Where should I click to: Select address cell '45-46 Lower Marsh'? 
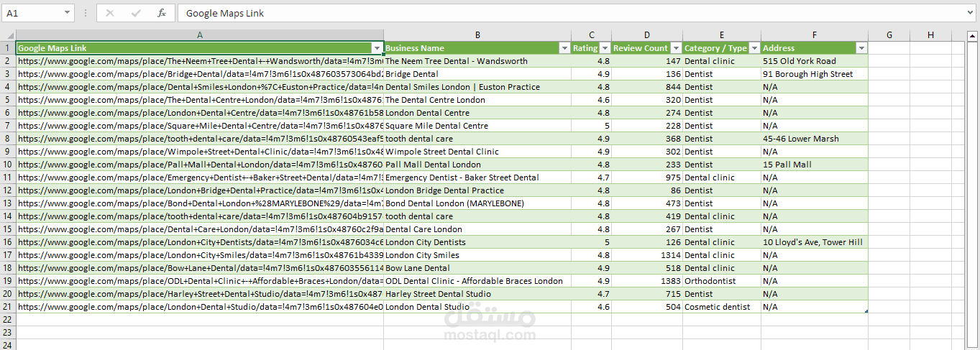click(815, 139)
